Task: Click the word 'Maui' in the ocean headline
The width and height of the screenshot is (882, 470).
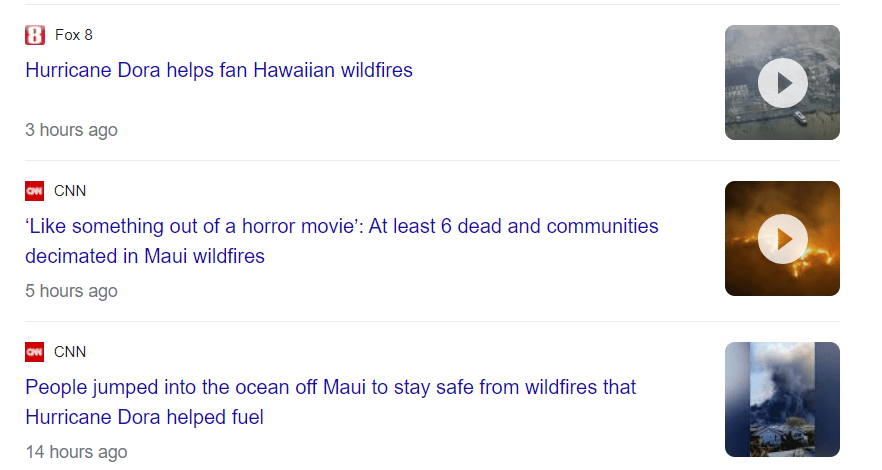Action: 347,387
